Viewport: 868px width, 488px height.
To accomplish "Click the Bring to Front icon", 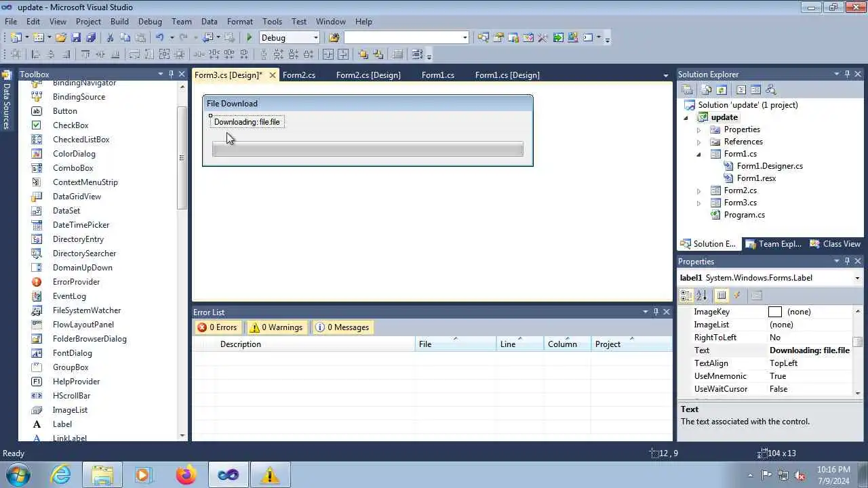I will [x=363, y=54].
